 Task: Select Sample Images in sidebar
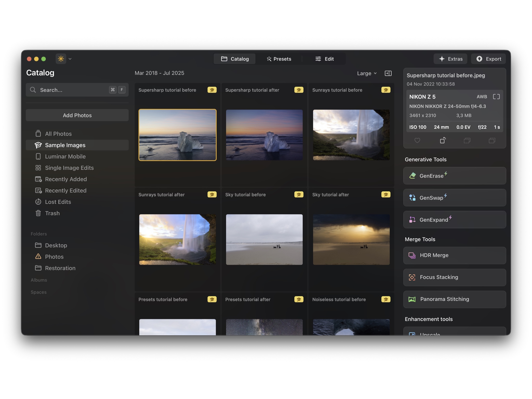77,145
